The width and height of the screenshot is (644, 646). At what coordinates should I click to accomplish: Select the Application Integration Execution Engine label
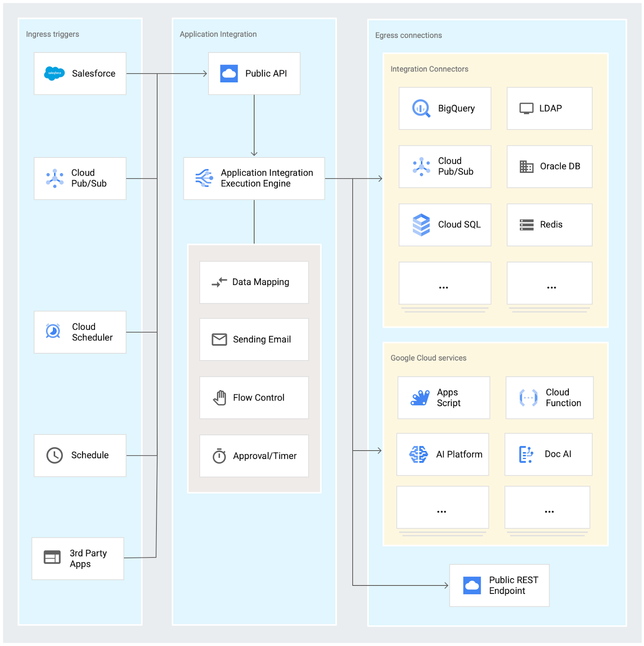pos(267,178)
